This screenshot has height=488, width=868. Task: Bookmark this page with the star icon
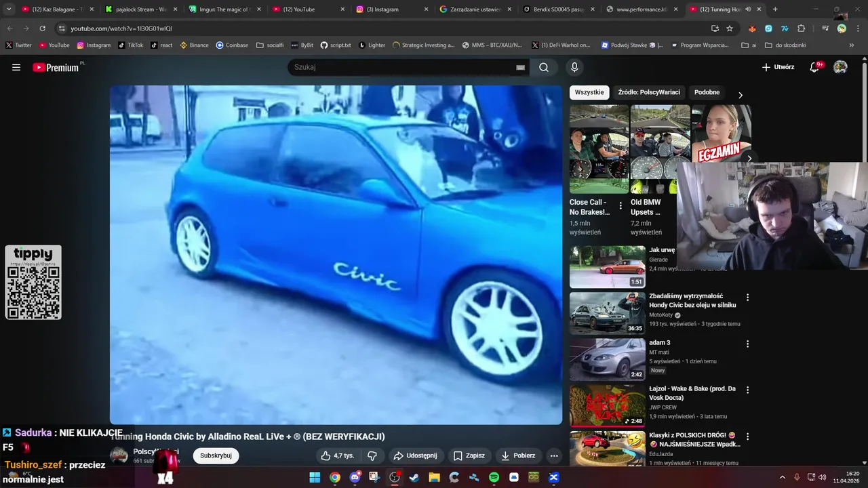click(730, 28)
